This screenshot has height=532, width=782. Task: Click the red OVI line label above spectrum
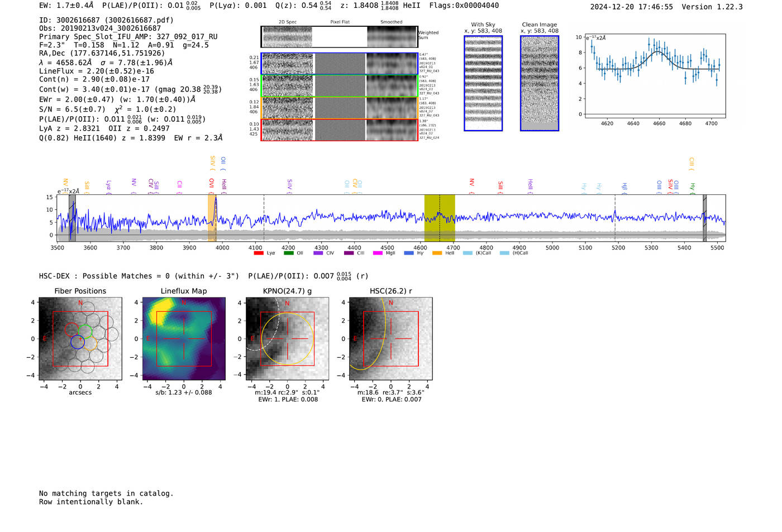click(212, 183)
